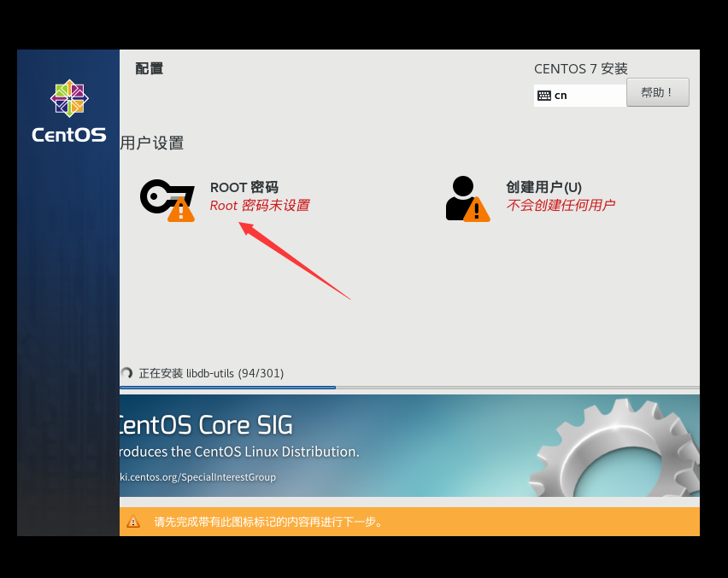The width and height of the screenshot is (728, 578).
Task: Open the ROOT 密码 settings
Action: click(x=244, y=188)
